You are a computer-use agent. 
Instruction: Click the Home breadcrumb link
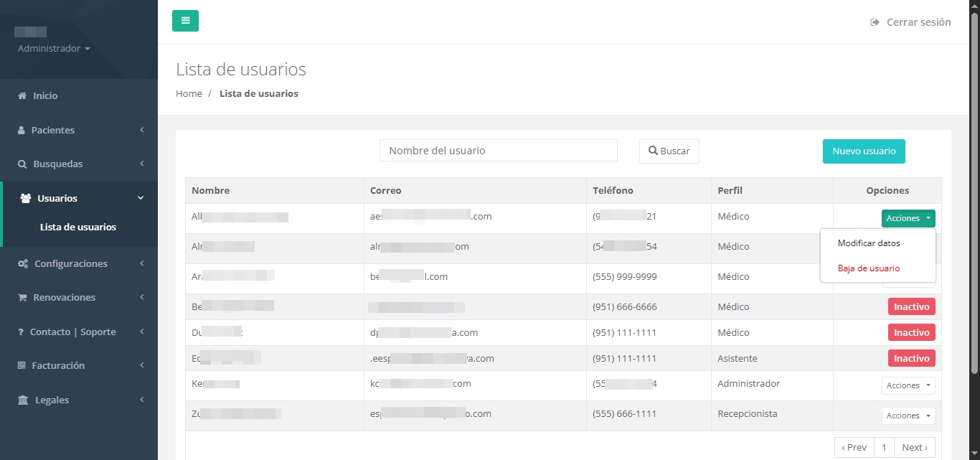coord(189,94)
